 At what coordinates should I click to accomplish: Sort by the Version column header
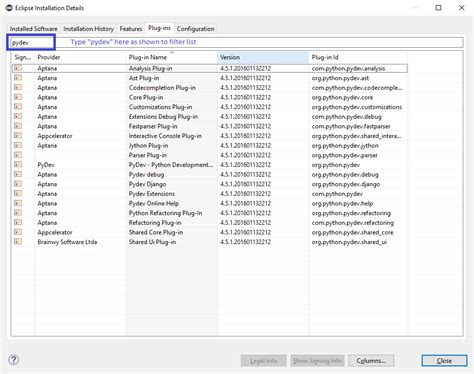point(263,57)
